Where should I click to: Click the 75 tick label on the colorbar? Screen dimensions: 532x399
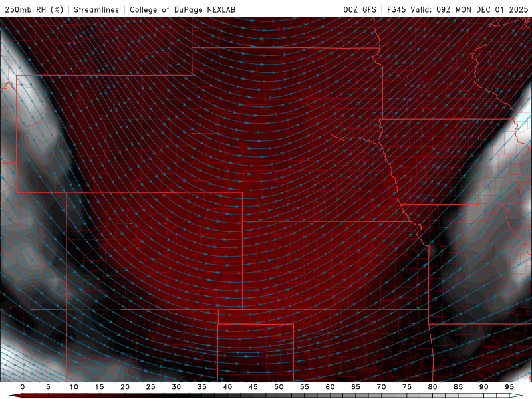407,387
